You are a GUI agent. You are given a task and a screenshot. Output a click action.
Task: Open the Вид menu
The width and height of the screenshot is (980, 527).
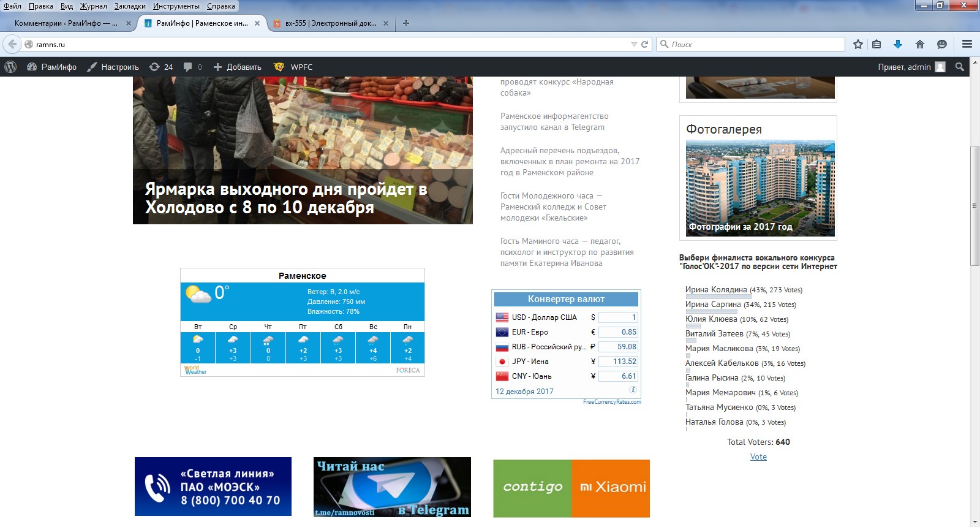(67, 6)
